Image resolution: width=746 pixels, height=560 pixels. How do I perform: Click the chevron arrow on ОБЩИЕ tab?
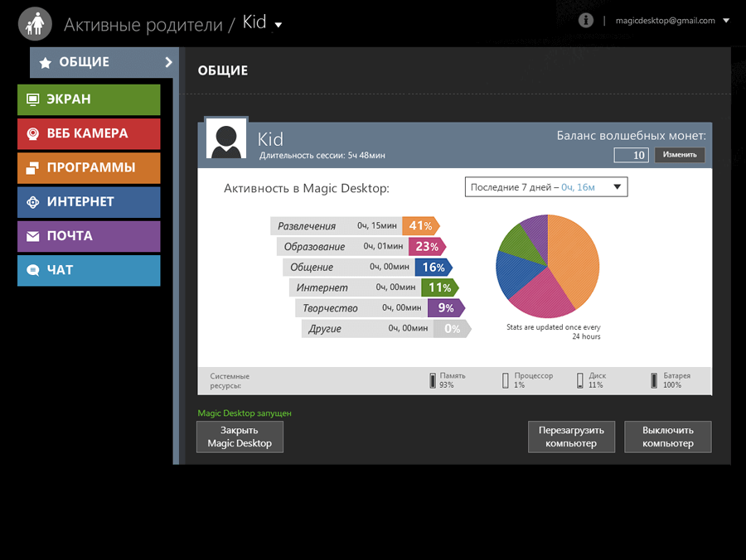[168, 62]
